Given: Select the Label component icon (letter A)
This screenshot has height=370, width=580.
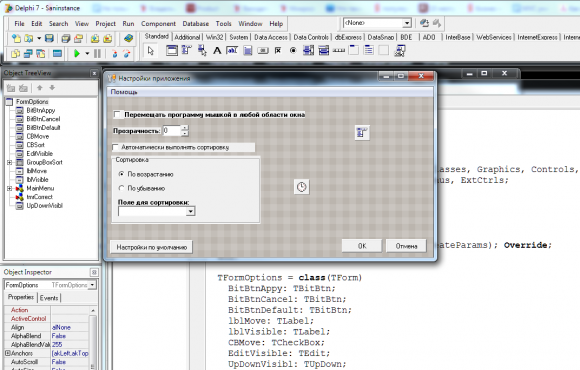Looking at the screenshot, I should [217, 50].
